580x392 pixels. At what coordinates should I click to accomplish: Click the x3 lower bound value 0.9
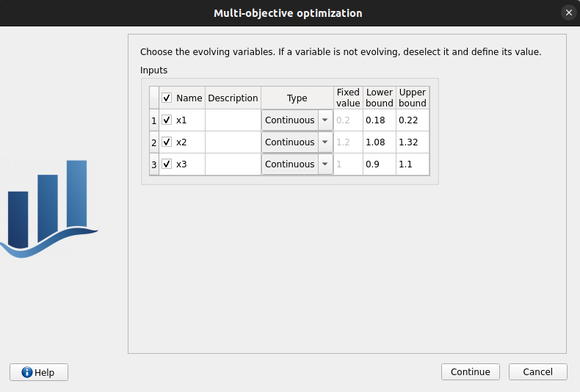(379, 164)
